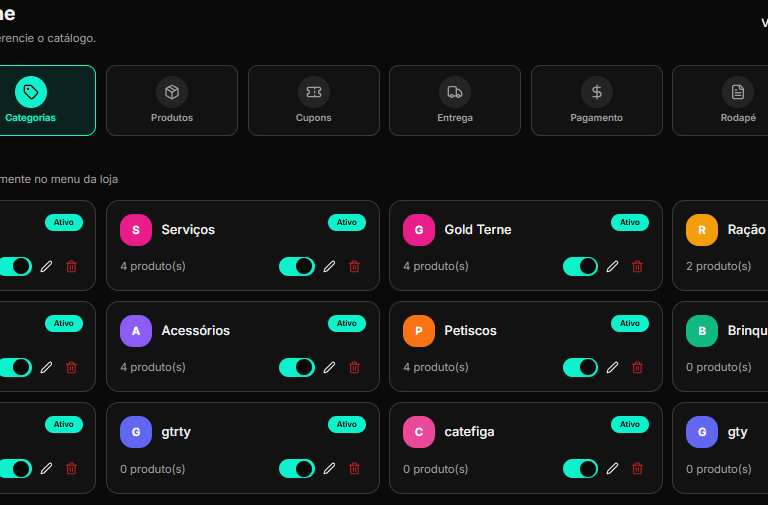Go to the Entrega tab

click(x=455, y=100)
